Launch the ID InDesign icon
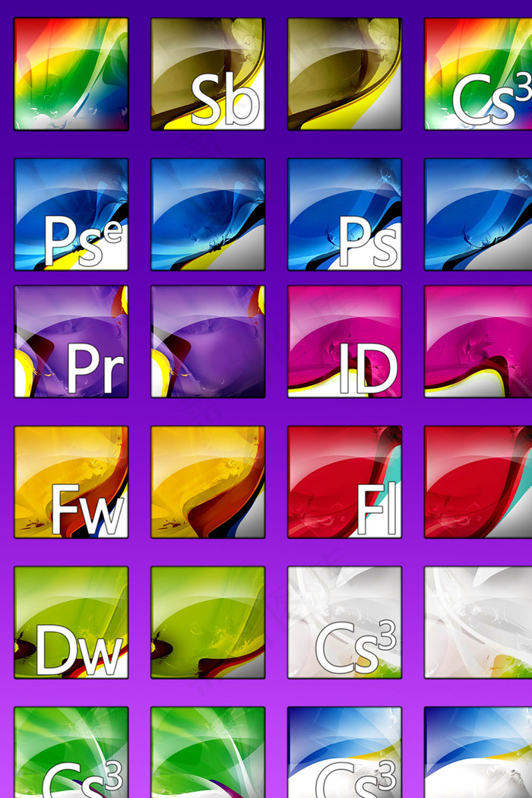Screen dimensions: 532x798 [x=344, y=341]
